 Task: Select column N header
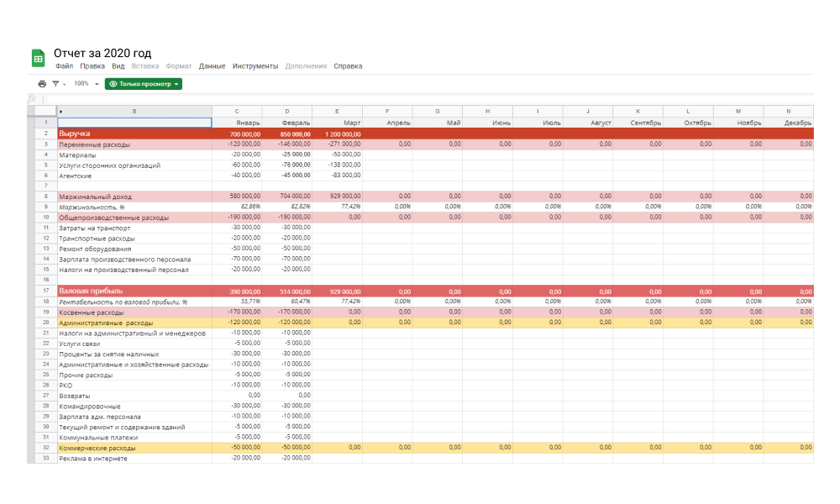pos(789,112)
